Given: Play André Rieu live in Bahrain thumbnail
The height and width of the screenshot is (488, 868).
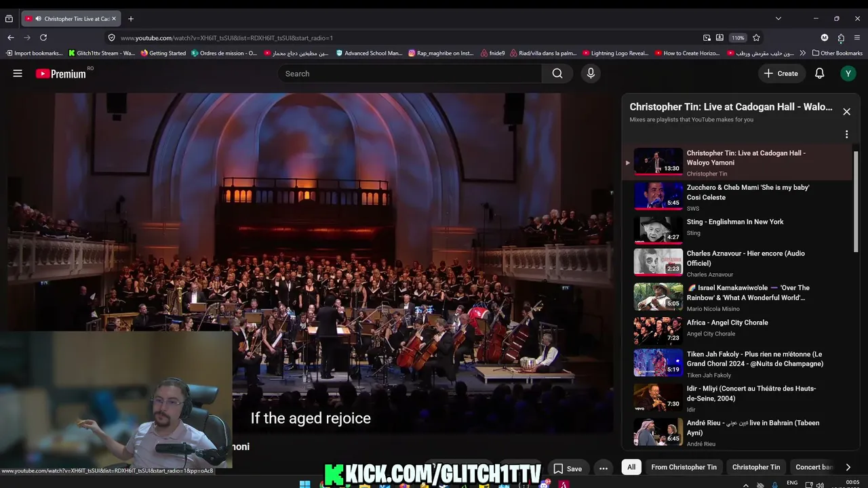Looking at the screenshot, I should (658, 432).
